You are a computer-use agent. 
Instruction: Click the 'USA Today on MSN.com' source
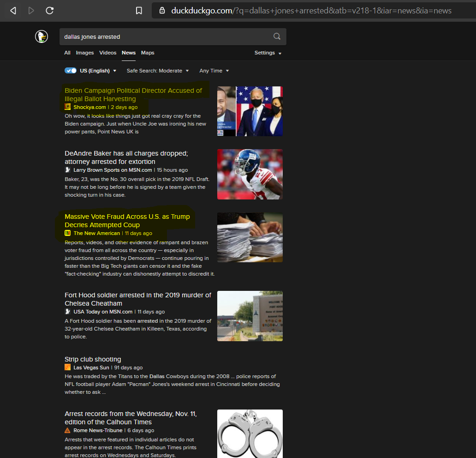point(103,312)
